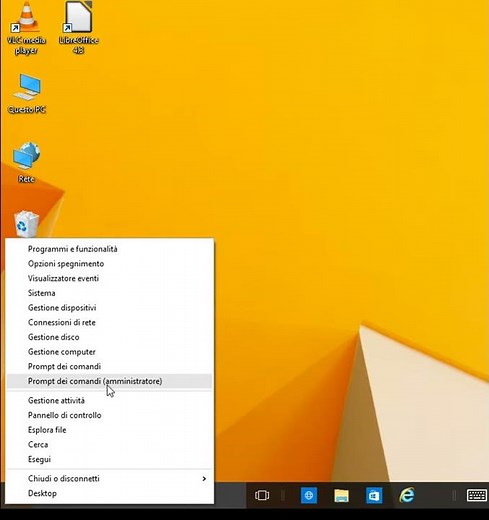Launch Internet Explorer from the taskbar
This screenshot has height=520, width=489.
click(x=407, y=495)
